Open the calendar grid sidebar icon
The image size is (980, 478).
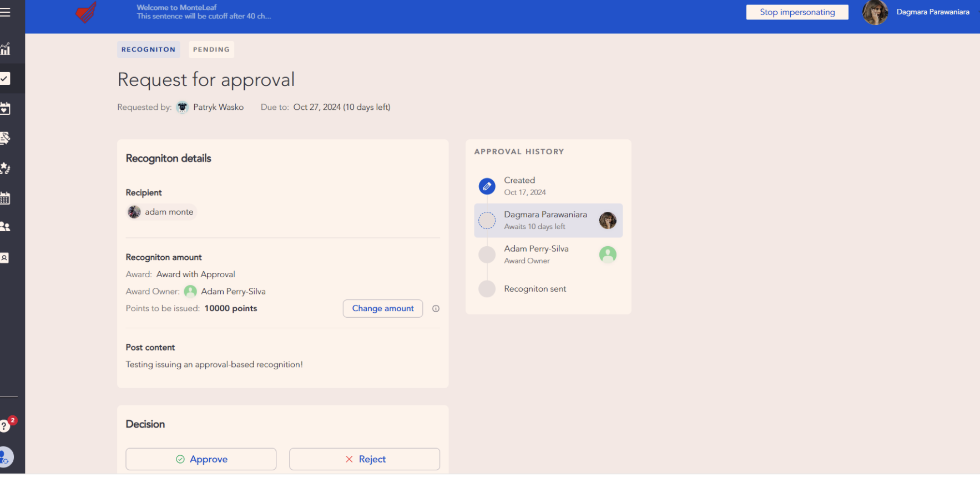(x=6, y=198)
